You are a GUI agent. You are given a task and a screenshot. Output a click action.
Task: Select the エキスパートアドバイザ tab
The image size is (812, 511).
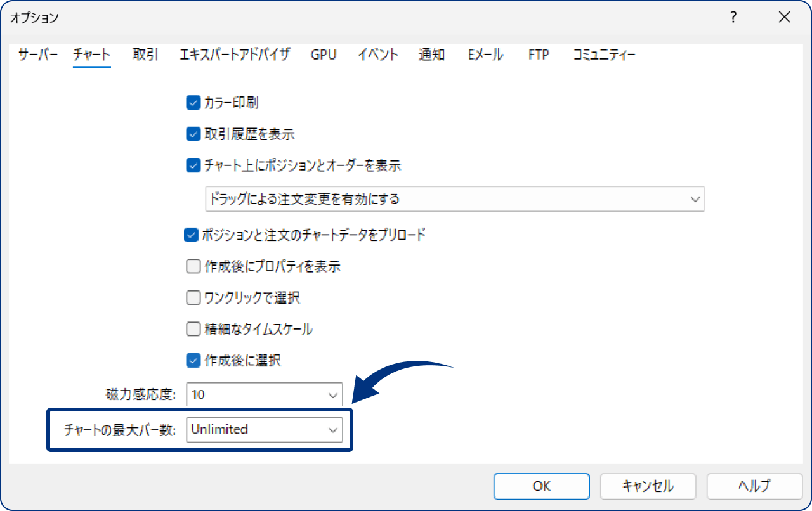(235, 55)
